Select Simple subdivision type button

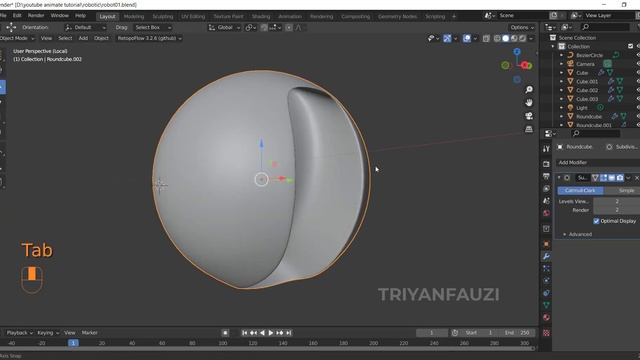pyautogui.click(x=622, y=191)
